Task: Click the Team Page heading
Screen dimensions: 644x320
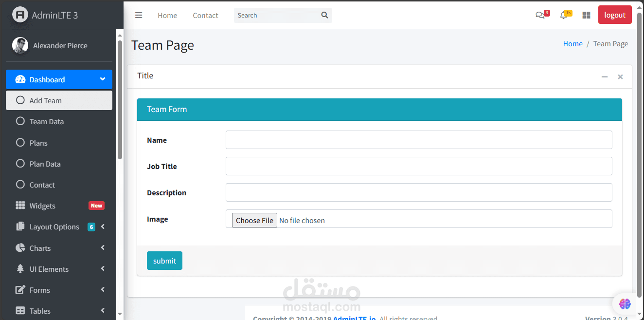Action: click(x=162, y=45)
